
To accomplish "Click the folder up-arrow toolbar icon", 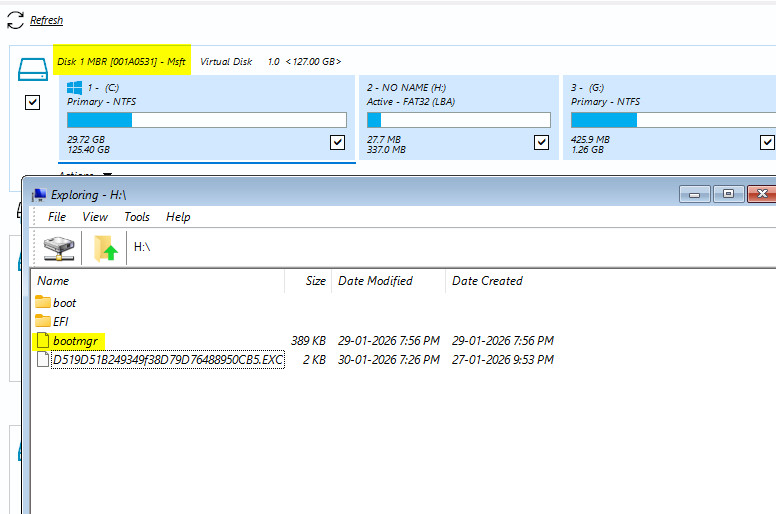I will click(105, 247).
